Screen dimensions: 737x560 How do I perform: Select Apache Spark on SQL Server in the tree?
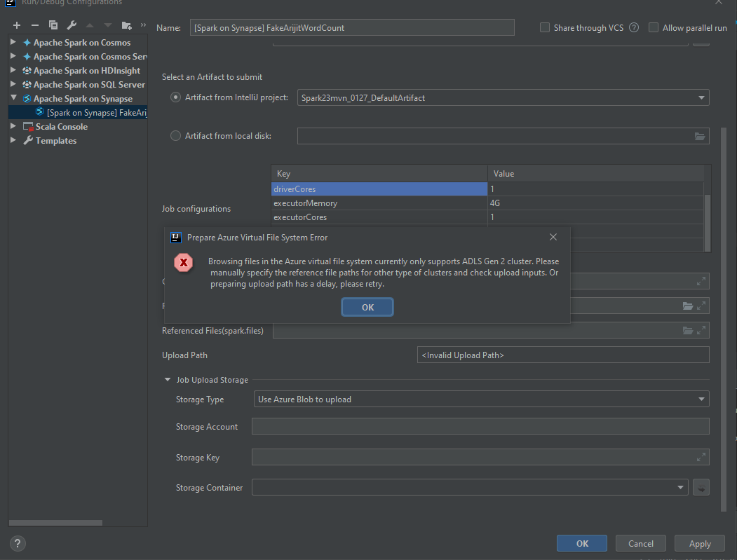[x=89, y=85]
